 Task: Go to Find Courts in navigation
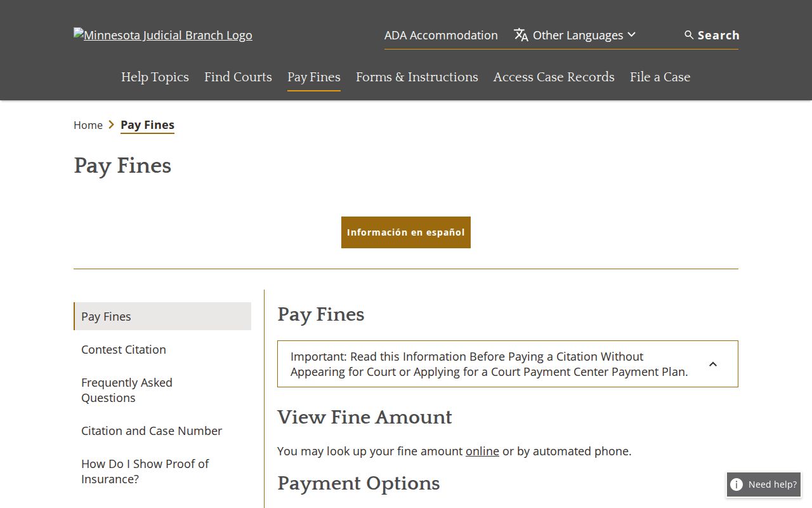click(238, 77)
